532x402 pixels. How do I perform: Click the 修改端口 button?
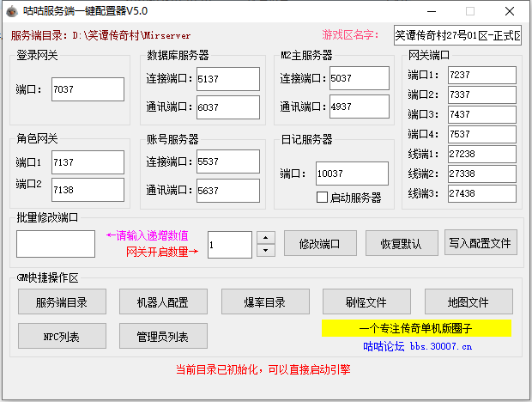[x=320, y=243]
